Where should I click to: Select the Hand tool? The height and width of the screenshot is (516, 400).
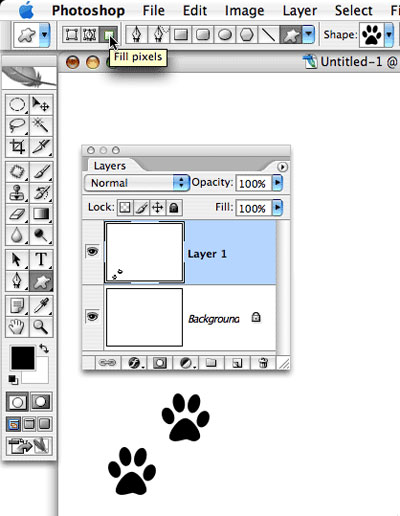point(17,327)
